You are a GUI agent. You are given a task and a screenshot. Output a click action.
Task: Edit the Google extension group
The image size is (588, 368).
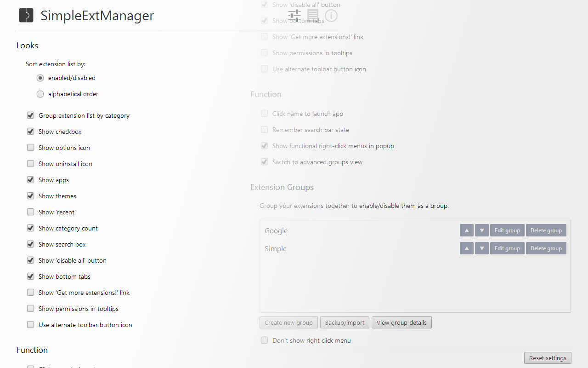pos(507,230)
